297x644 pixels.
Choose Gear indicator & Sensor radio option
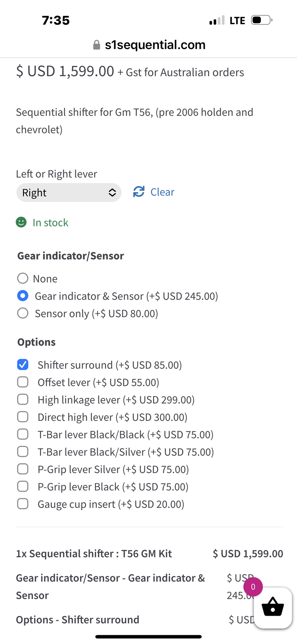pyautogui.click(x=23, y=296)
